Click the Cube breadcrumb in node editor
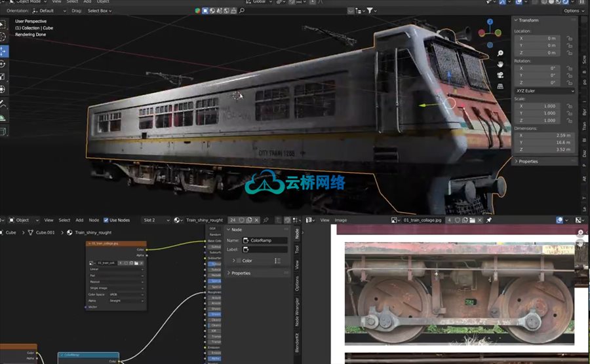The image size is (590, 364). click(10, 232)
